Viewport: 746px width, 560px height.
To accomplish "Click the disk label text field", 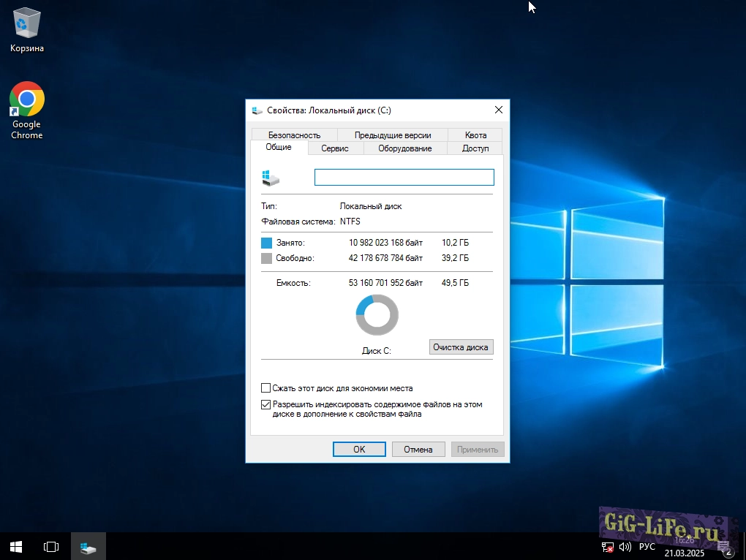I will click(x=404, y=178).
